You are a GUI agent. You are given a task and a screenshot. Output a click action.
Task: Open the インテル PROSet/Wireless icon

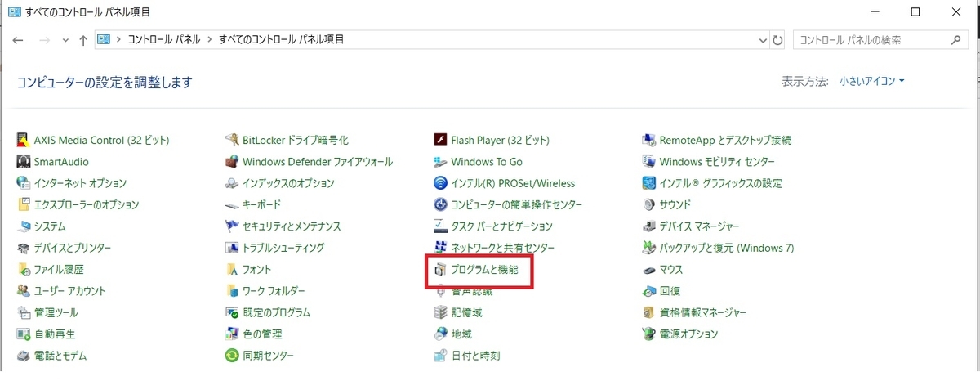(440, 183)
